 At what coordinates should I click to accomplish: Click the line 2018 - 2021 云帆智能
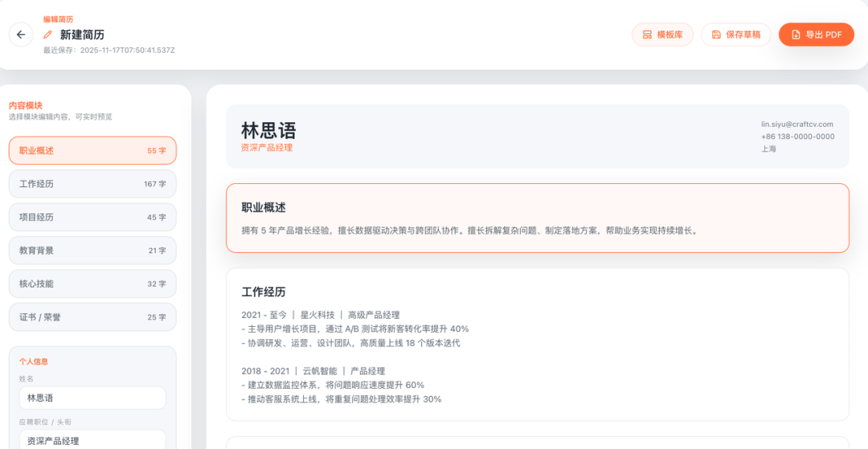(x=313, y=371)
